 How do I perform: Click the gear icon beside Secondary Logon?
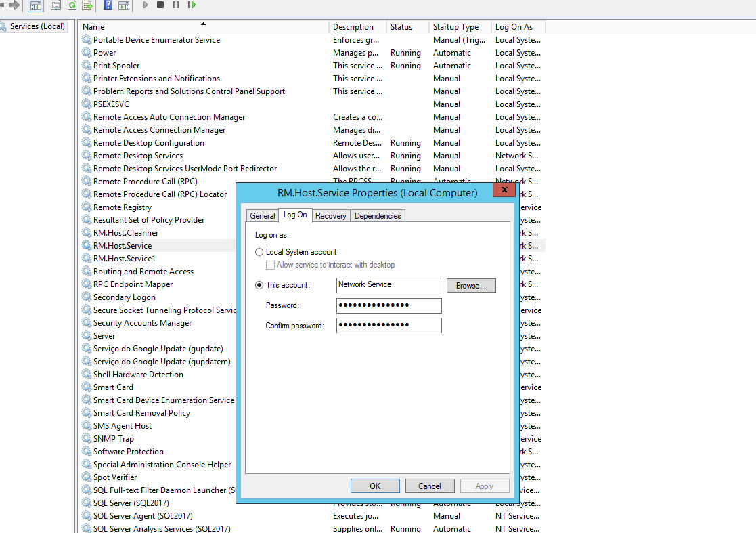(87, 297)
